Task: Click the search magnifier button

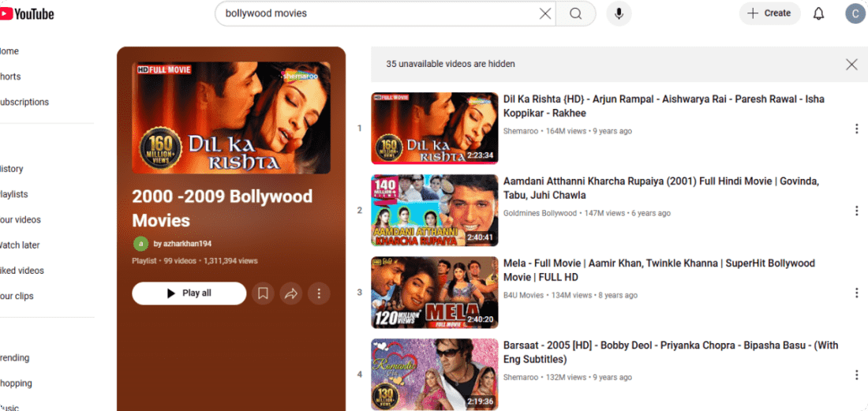Action: 575,13
